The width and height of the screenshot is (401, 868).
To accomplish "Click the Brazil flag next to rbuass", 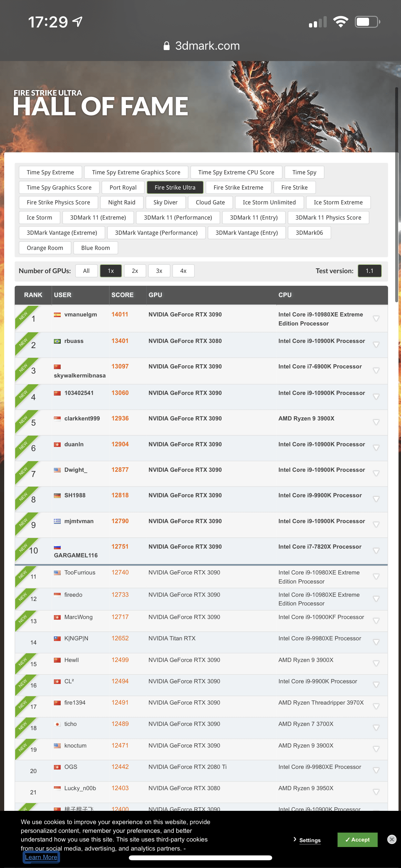I will coord(57,341).
